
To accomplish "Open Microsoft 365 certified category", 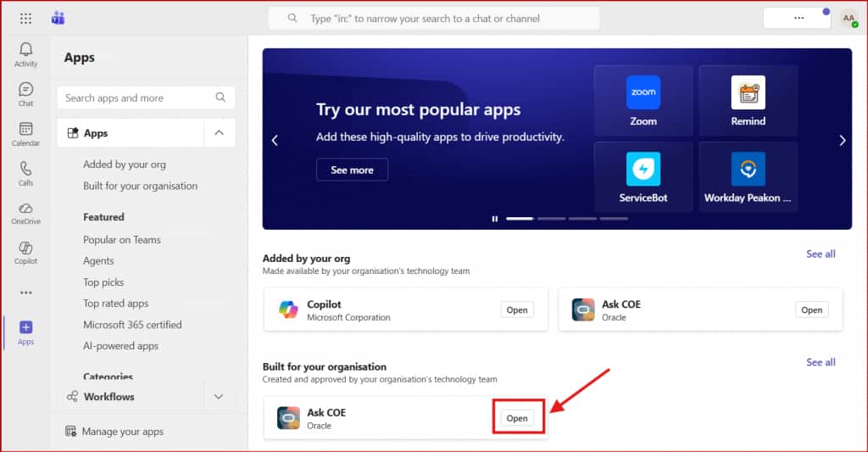I will pyautogui.click(x=132, y=325).
